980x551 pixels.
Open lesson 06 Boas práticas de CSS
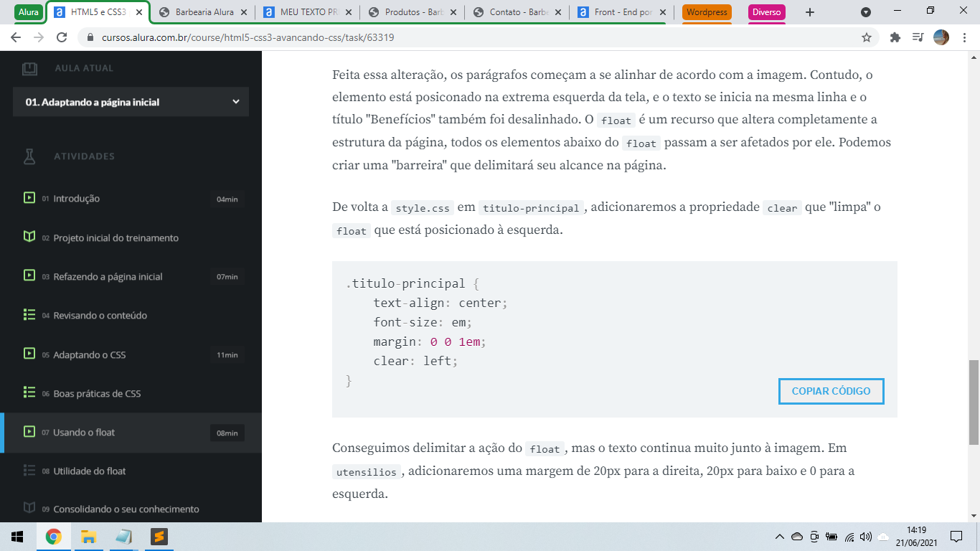coord(131,393)
